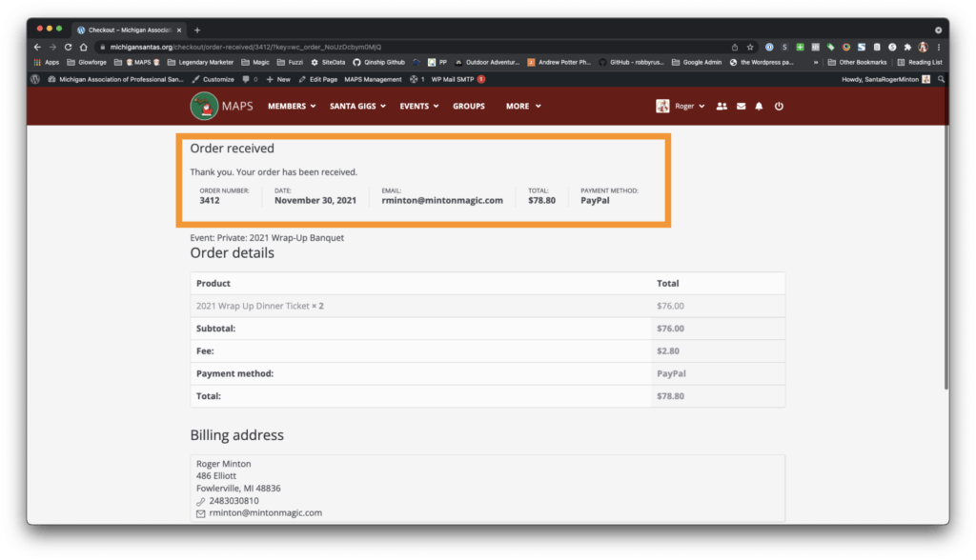Click the share icon in address bar
Viewport: 976px width, 560px height.
[x=735, y=48]
